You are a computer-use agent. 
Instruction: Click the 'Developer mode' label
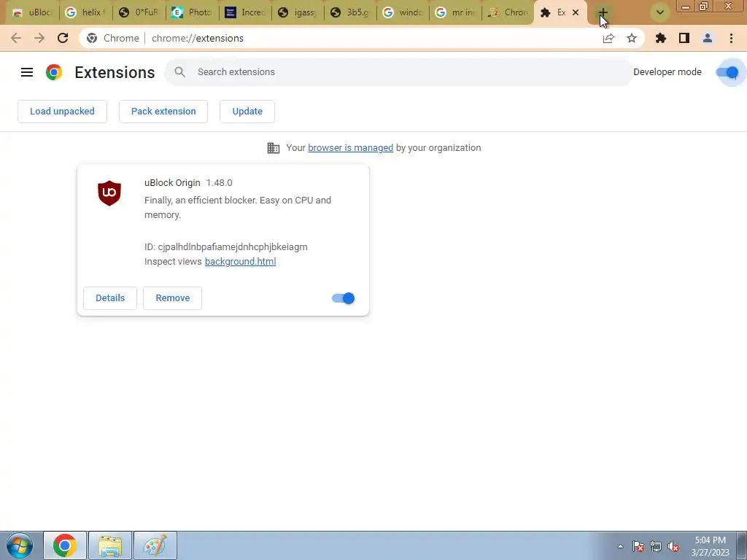pyautogui.click(x=667, y=72)
